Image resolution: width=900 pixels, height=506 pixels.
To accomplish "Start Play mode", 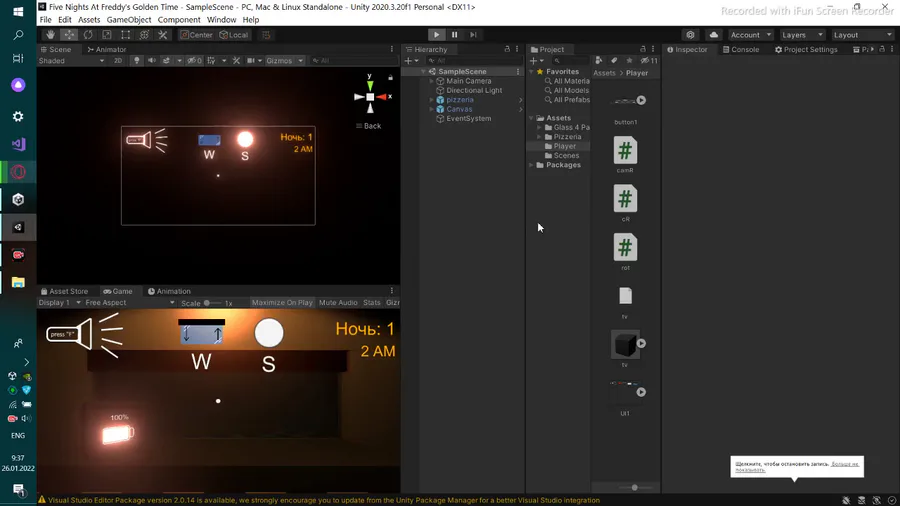I will point(436,35).
